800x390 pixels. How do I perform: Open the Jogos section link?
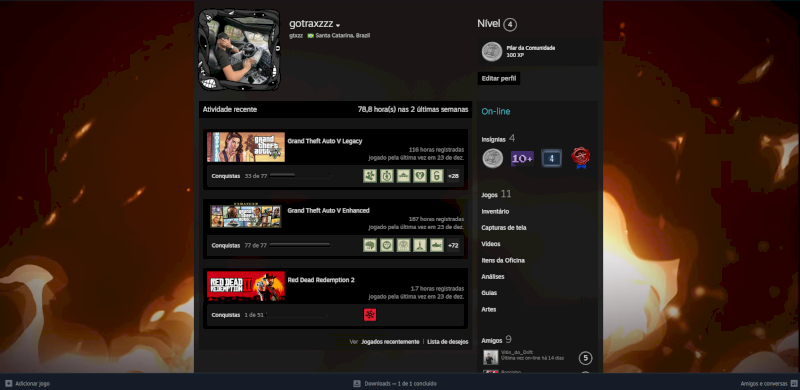pyautogui.click(x=489, y=195)
